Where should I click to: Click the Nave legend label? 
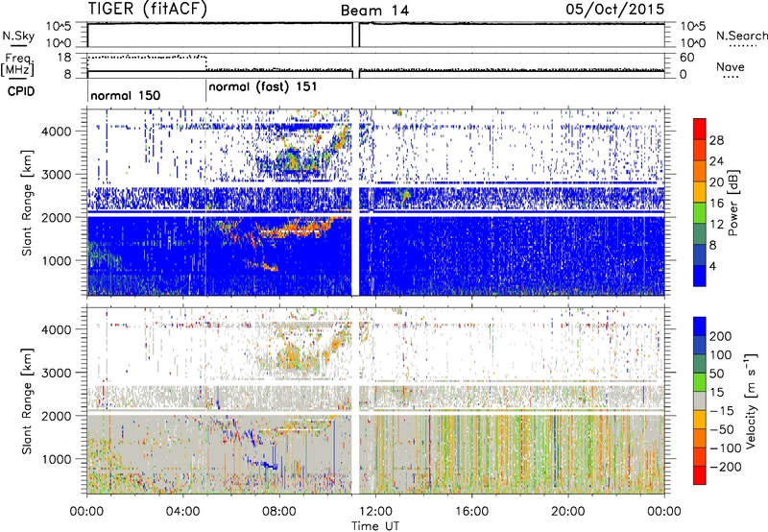tap(731, 67)
